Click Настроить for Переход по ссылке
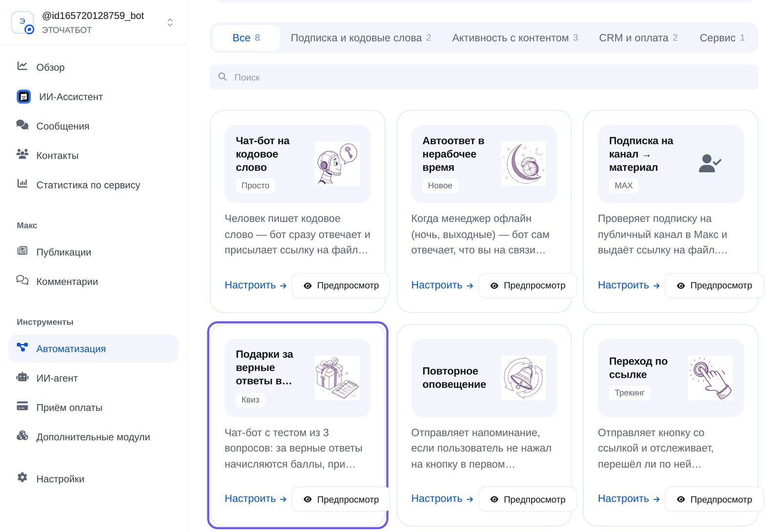The width and height of the screenshot is (781, 532). [x=629, y=499]
